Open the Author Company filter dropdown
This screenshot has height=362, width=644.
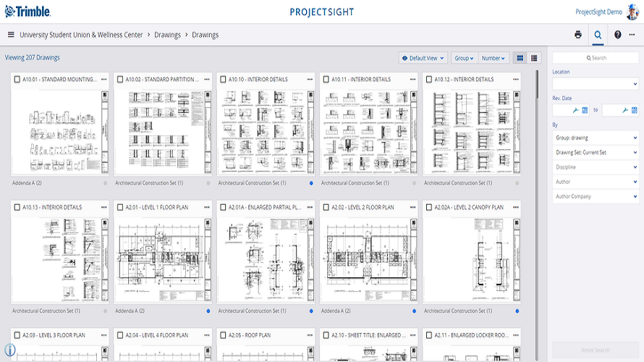tap(596, 196)
